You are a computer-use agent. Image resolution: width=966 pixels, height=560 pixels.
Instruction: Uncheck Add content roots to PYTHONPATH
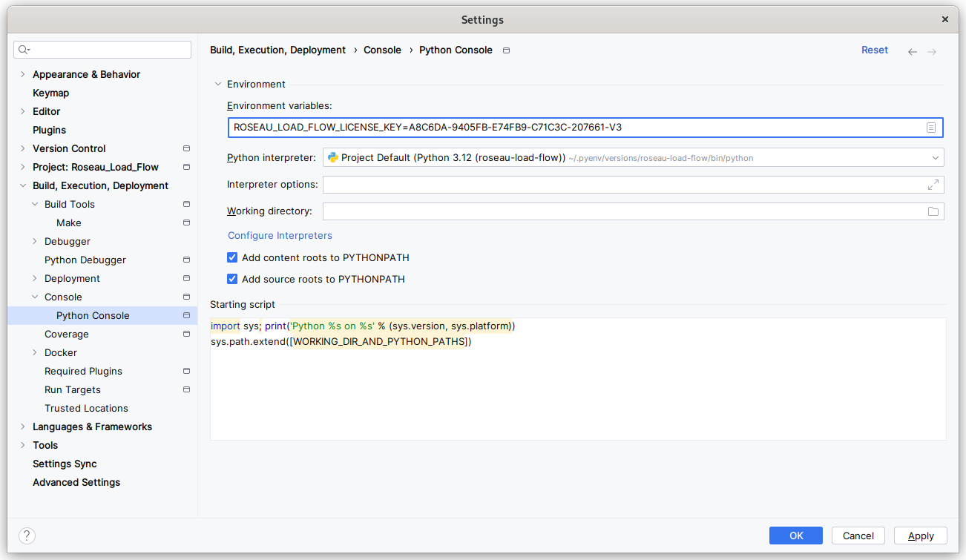[232, 257]
